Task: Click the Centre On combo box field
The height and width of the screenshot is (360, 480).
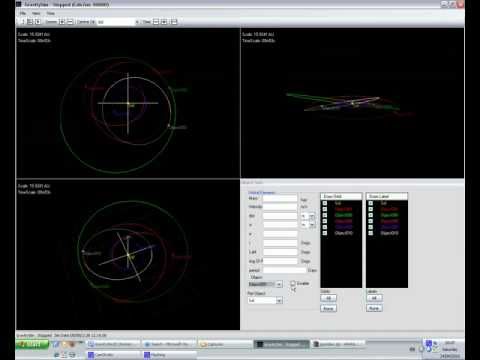Action: 115,22
